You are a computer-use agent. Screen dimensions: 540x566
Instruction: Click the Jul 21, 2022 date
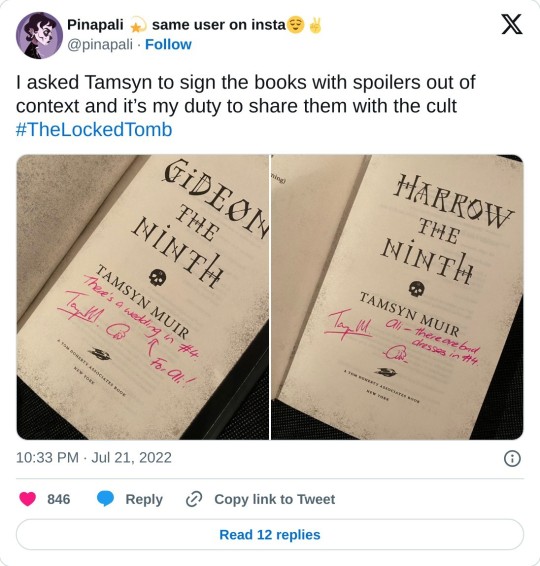tap(131, 458)
